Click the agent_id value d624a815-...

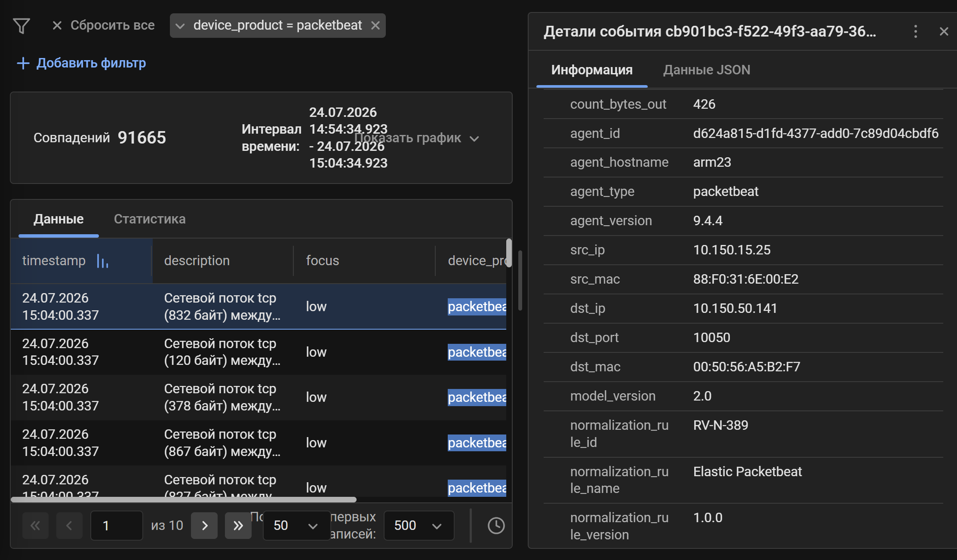click(x=815, y=133)
